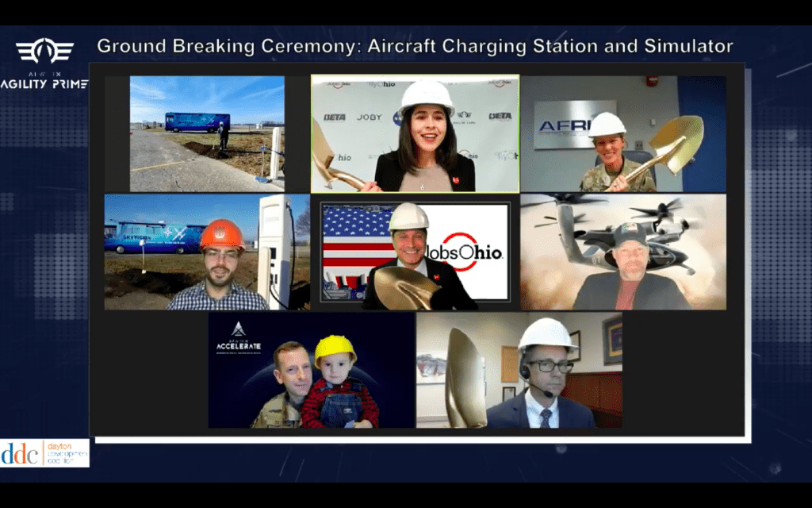Select the highlighted tile of woman in white hard hat
812x508 pixels.
(x=416, y=133)
